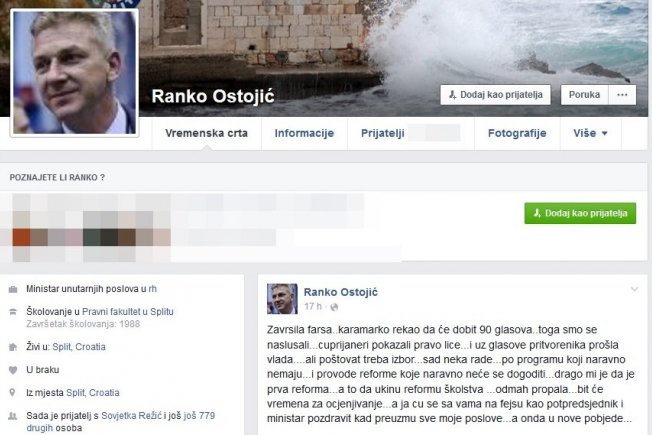Click Dodaj kao prijatelja on cover photo

tap(496, 95)
